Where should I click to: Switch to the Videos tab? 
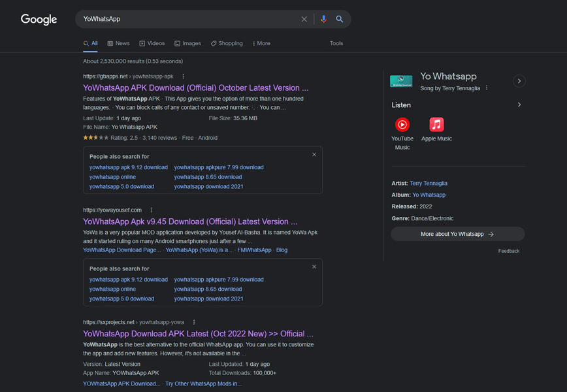point(152,43)
